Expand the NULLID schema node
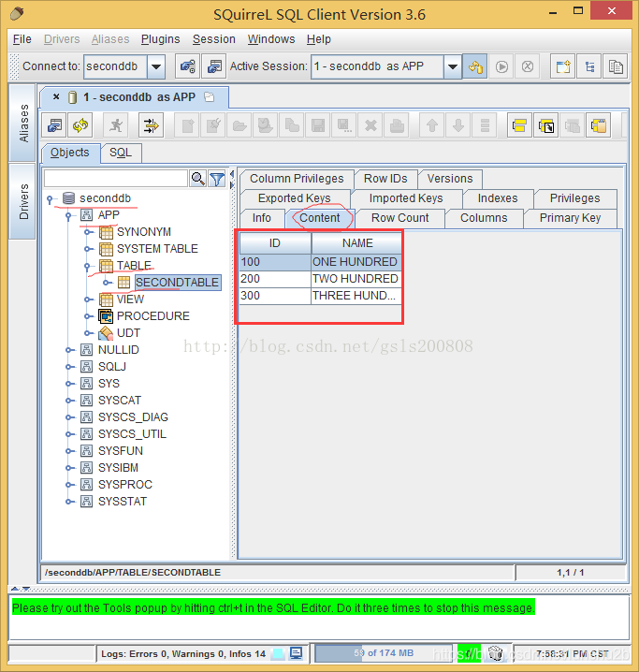This screenshot has height=672, width=639. [70, 350]
